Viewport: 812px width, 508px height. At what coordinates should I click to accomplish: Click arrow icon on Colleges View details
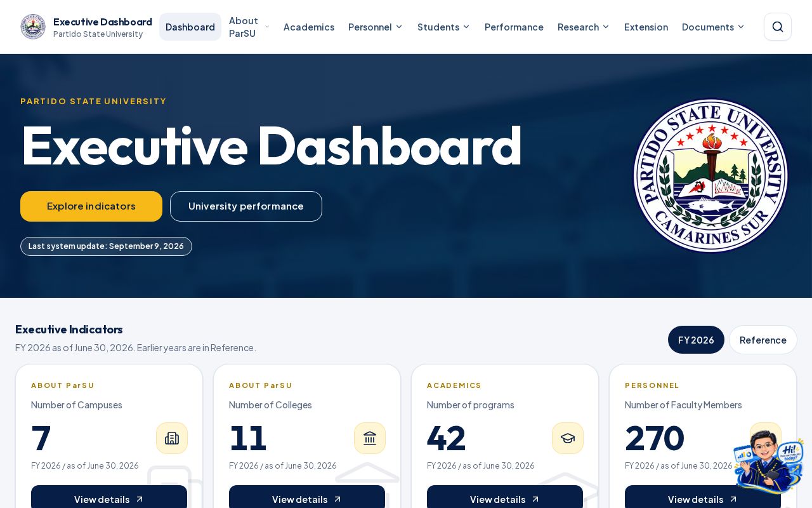pos(337,499)
